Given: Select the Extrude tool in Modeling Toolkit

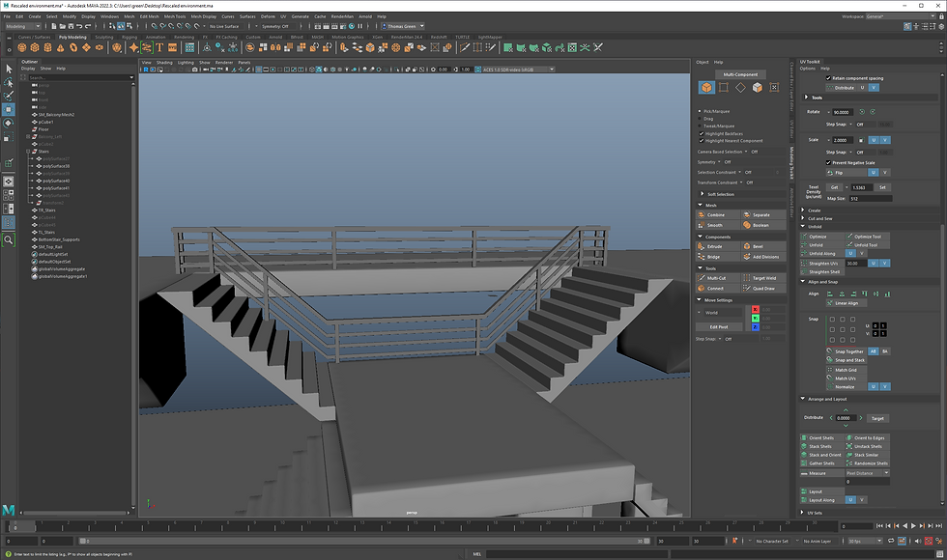Looking at the screenshot, I should pos(713,246).
